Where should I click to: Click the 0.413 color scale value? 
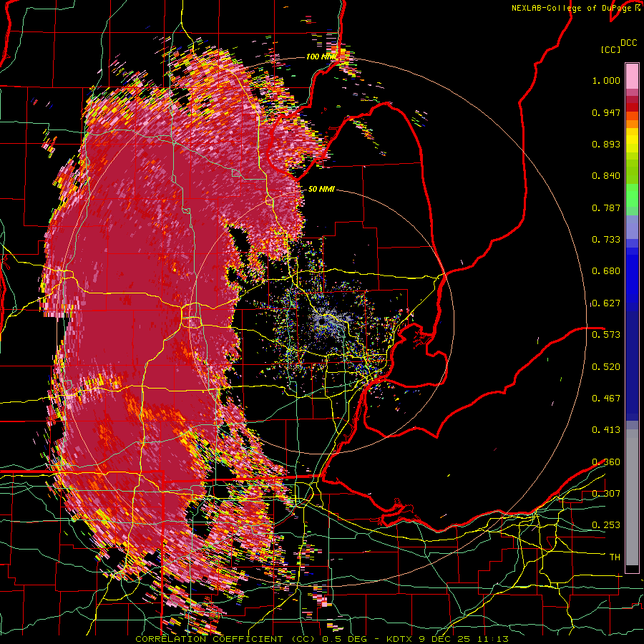[x=606, y=430]
